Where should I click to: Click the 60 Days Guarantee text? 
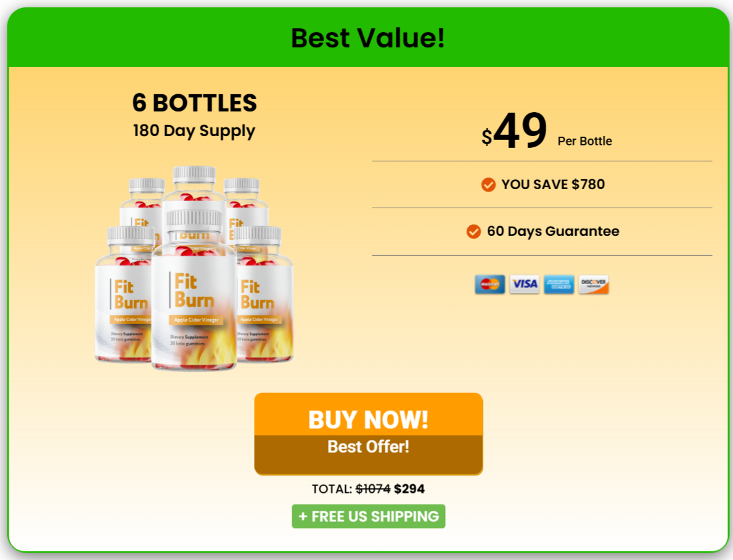point(553,231)
